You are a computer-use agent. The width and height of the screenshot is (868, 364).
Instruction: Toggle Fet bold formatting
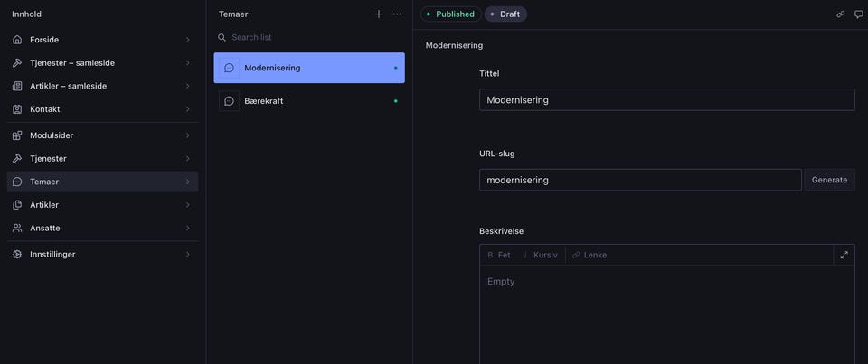(x=499, y=255)
